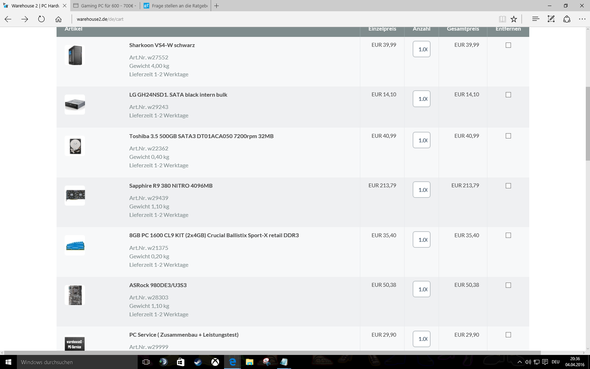
Task: Close the Warehouse 2 tab
Action: [64, 6]
